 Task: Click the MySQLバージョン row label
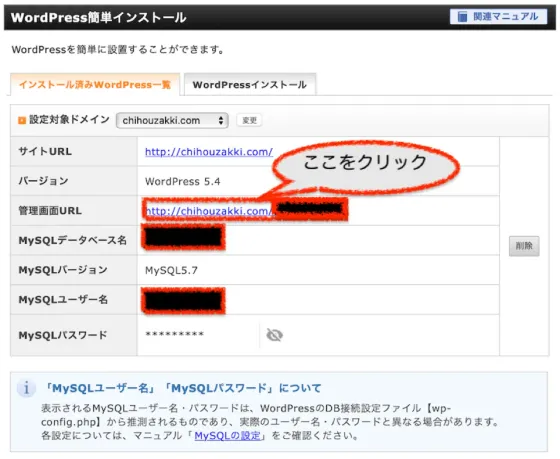(63, 270)
